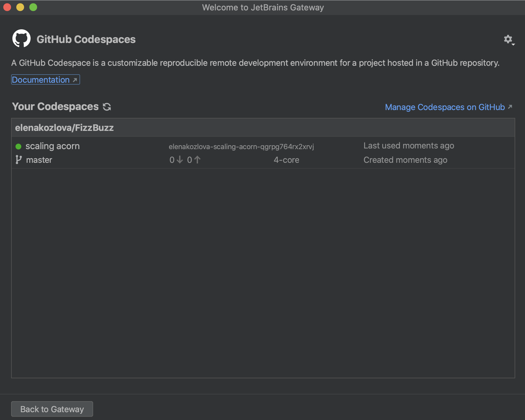Click the Created moments ago text

click(405, 160)
